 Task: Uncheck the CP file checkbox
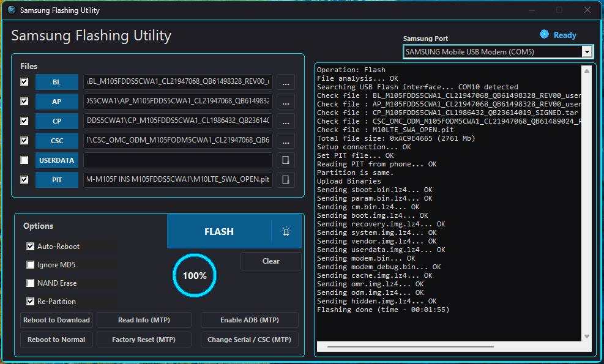[x=24, y=121]
